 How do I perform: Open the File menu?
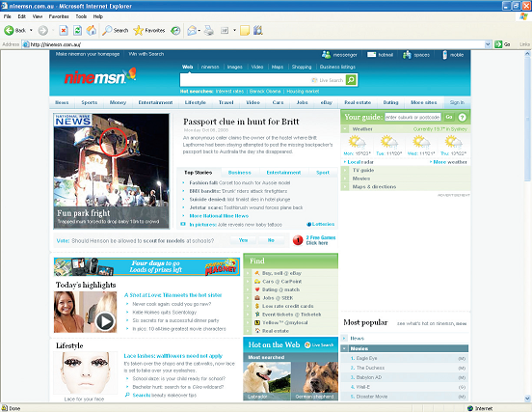[7, 16]
